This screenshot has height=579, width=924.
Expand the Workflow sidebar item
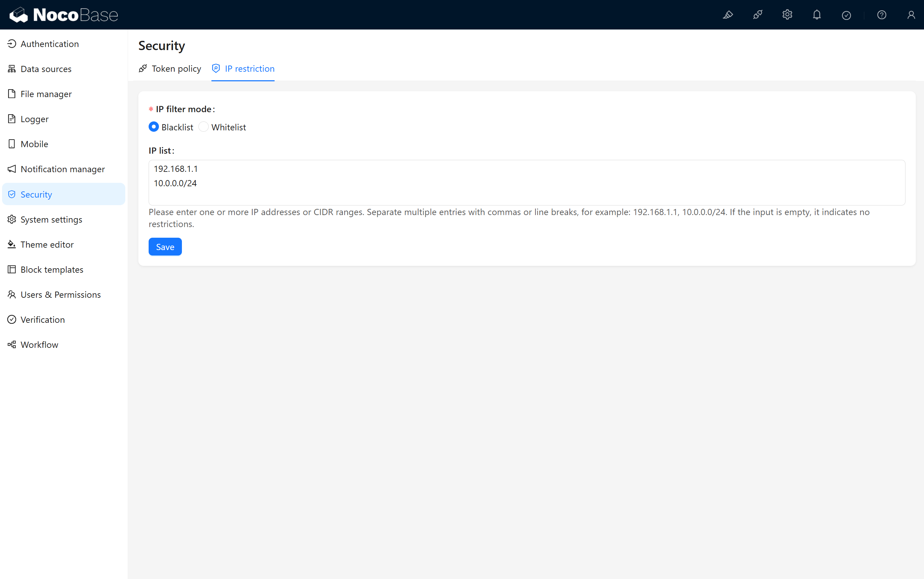pos(39,345)
